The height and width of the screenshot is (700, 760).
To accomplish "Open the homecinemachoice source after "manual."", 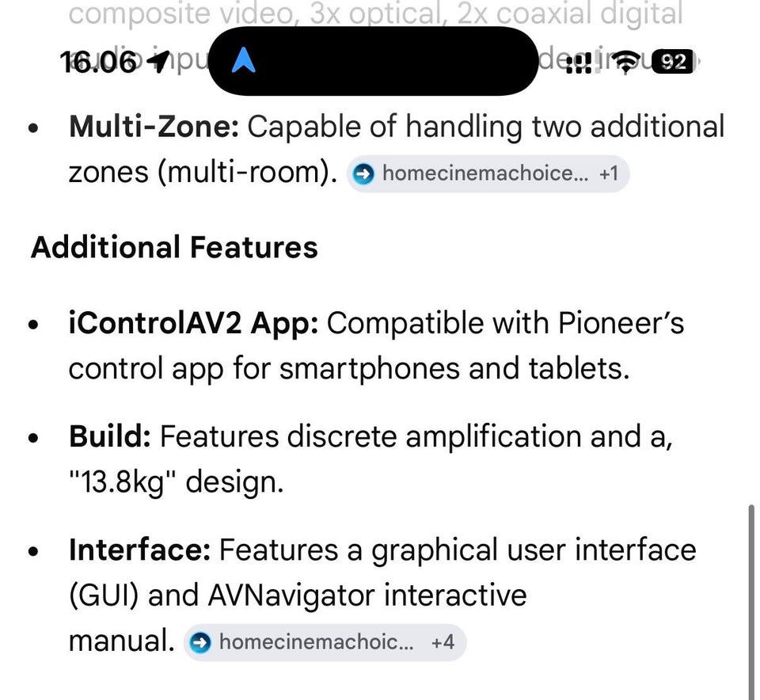I will pos(315,641).
